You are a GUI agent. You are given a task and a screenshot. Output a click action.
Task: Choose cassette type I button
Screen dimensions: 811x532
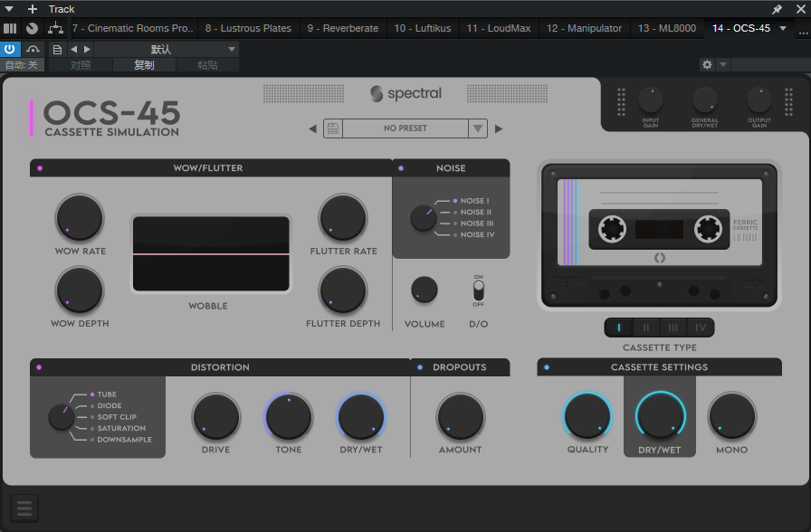pos(618,328)
